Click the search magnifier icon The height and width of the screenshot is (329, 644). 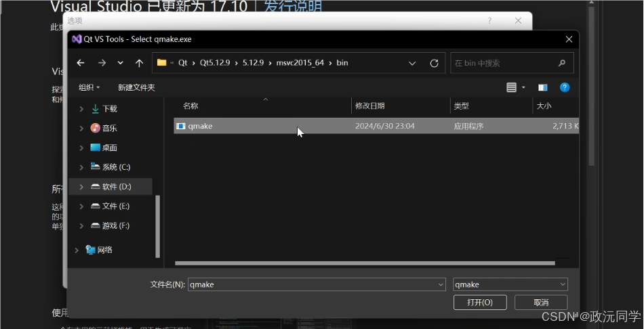click(562, 63)
